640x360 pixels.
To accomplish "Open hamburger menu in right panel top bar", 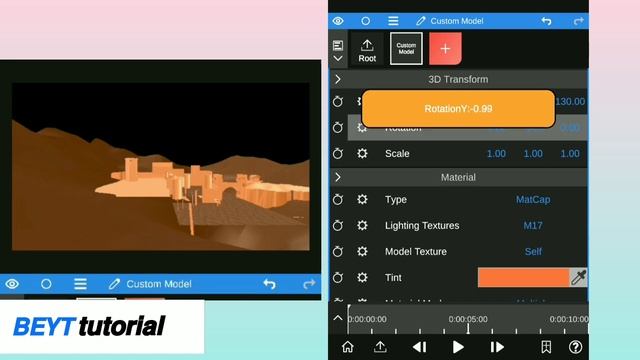I will (x=393, y=21).
